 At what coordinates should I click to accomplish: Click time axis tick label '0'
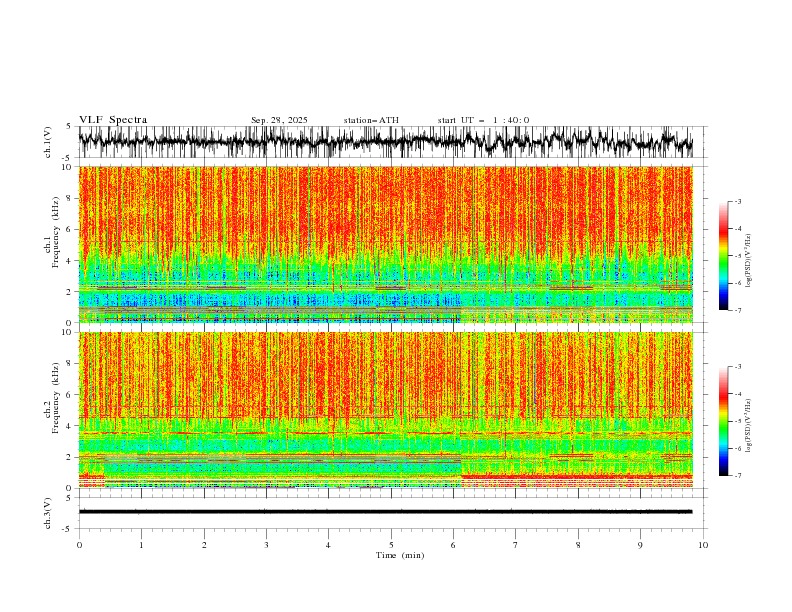click(79, 545)
